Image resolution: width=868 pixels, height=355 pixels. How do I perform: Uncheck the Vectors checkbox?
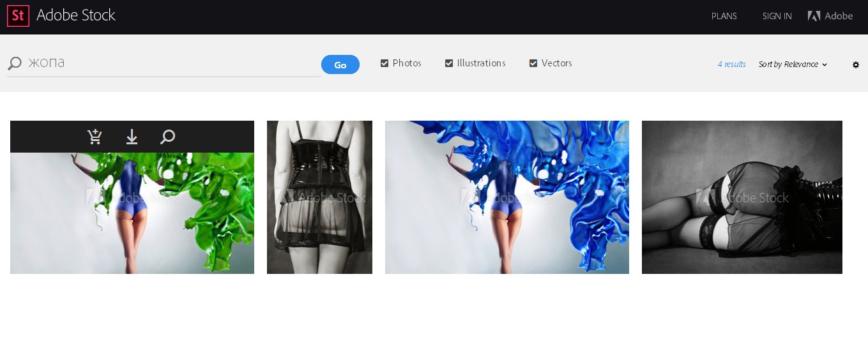point(533,63)
